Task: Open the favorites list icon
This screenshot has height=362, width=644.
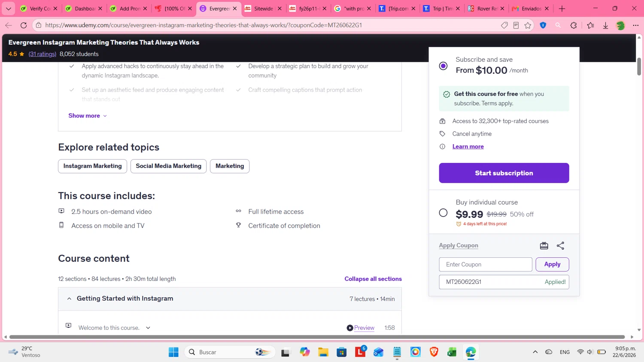Action: click(591, 25)
